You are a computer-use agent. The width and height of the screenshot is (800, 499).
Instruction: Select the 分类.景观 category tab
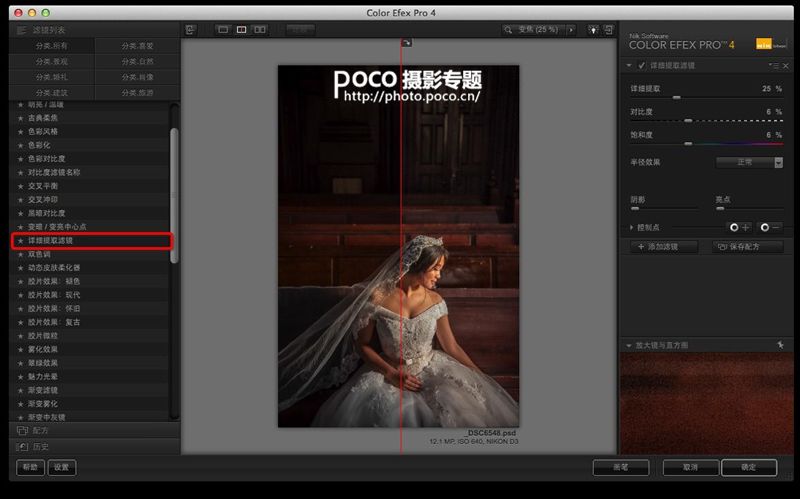[x=52, y=61]
